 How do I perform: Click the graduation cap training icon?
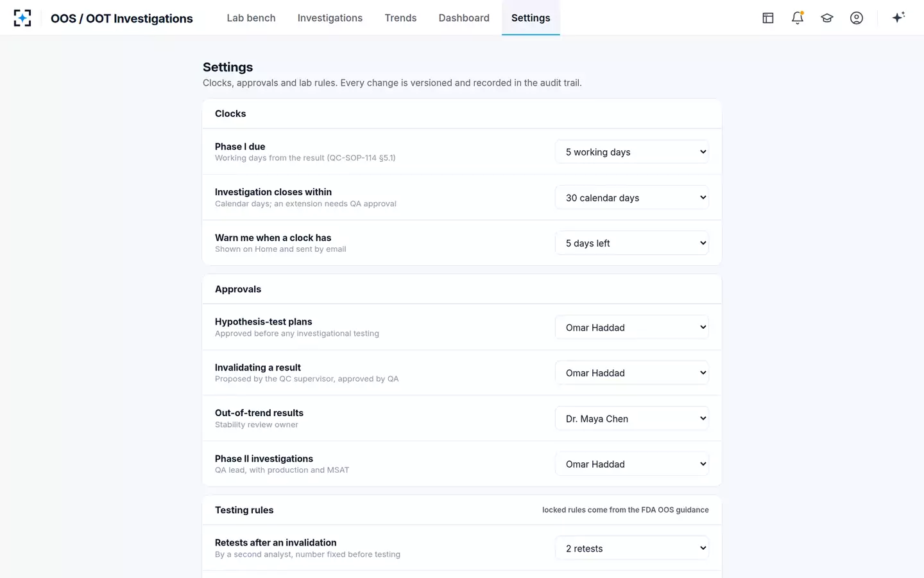pyautogui.click(x=827, y=18)
